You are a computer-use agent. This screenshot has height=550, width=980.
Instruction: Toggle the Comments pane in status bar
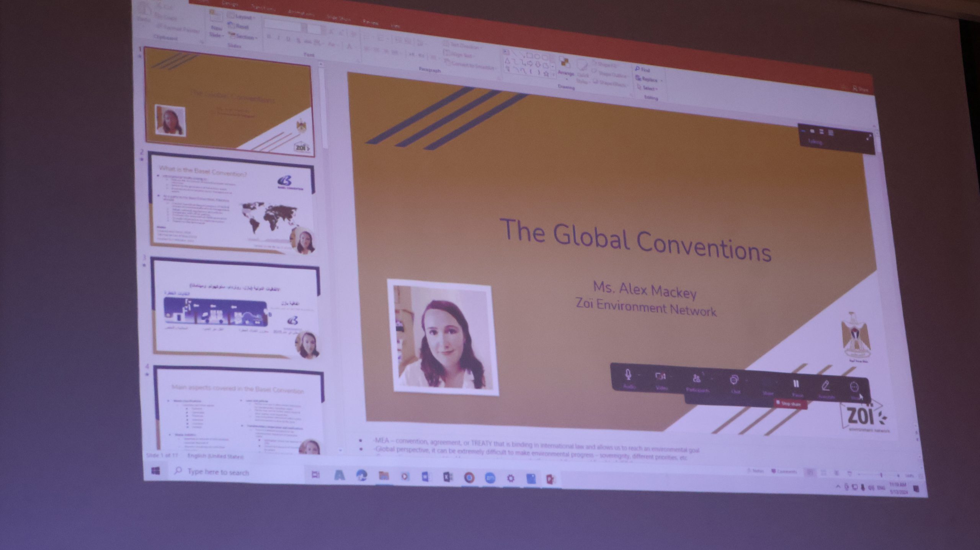[x=784, y=472]
